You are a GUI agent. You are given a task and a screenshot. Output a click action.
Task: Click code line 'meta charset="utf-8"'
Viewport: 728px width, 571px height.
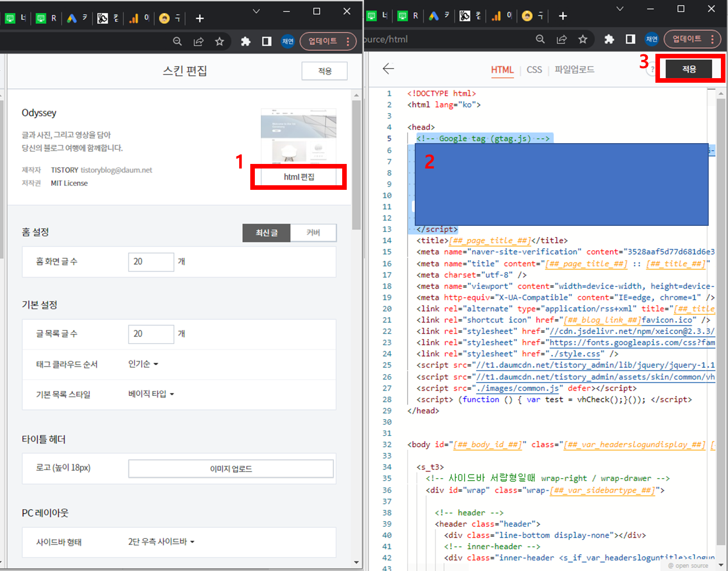coord(472,275)
